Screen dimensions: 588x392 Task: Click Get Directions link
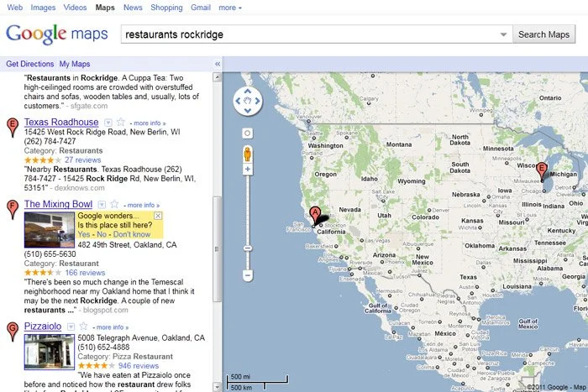tap(30, 64)
